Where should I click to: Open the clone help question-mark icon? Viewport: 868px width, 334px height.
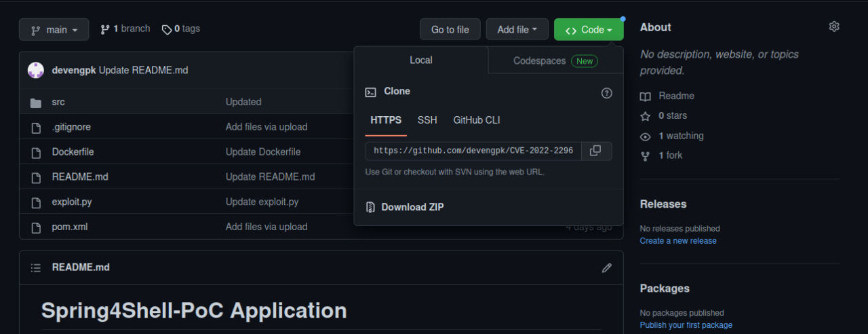pyautogui.click(x=607, y=93)
